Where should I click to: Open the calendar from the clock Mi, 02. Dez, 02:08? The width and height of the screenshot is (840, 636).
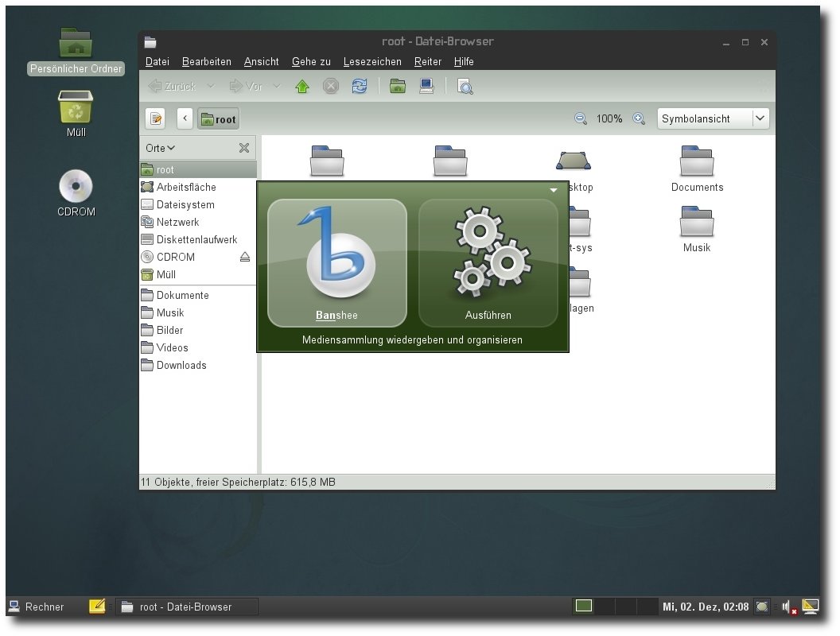(706, 607)
